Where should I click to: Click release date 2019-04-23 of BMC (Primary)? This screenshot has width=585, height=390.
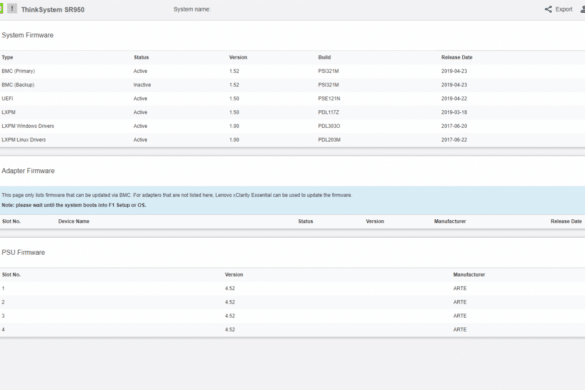tap(454, 71)
